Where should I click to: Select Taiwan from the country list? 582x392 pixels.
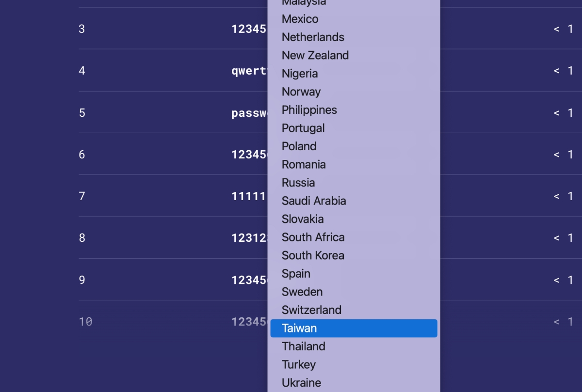click(x=300, y=328)
